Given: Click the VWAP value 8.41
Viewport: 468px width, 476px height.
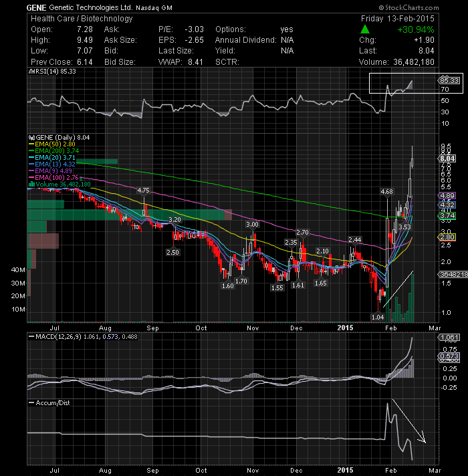Looking at the screenshot, I should (x=195, y=62).
